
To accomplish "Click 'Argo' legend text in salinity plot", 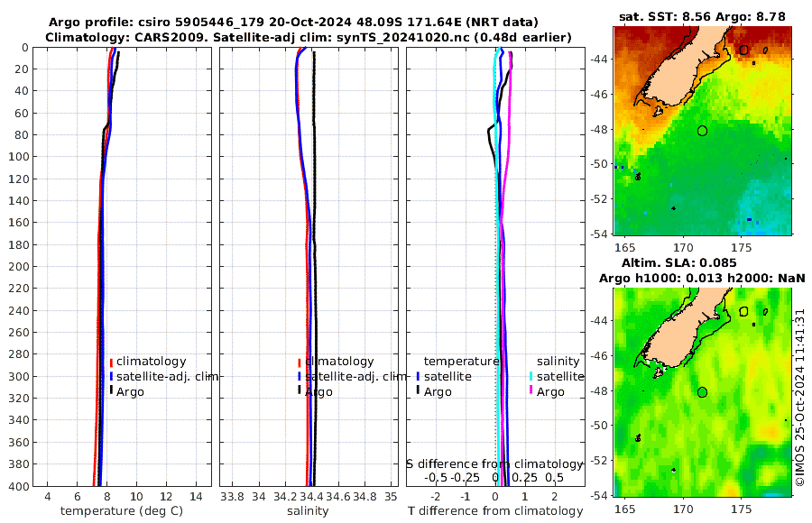I will (x=318, y=392).
